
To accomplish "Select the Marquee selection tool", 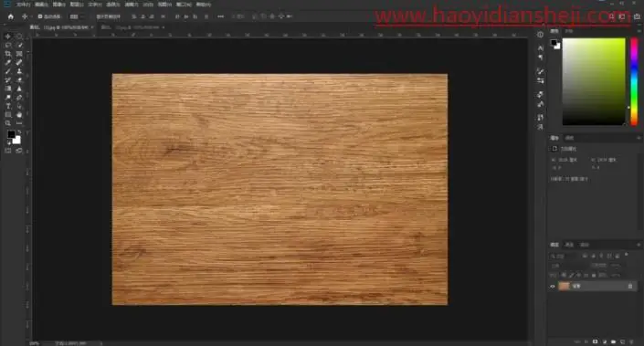I will pos(19,37).
